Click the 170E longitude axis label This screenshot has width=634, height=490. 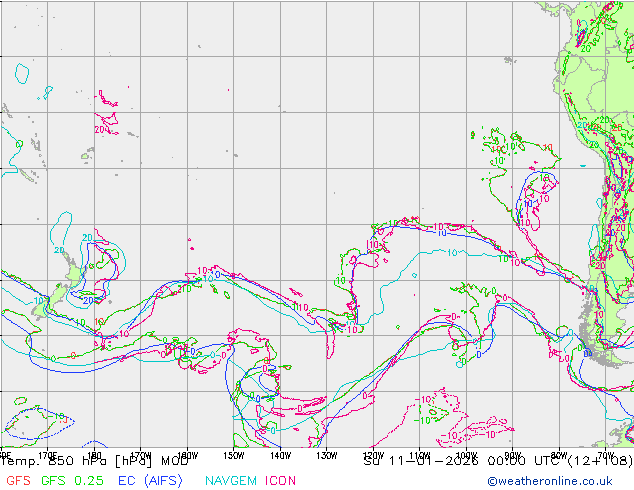point(48,456)
